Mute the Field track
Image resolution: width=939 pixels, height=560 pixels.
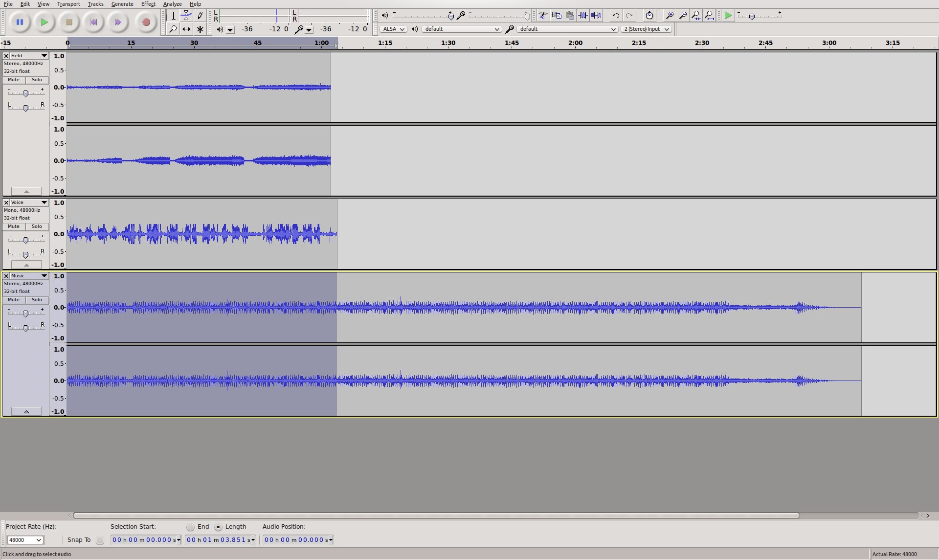14,80
